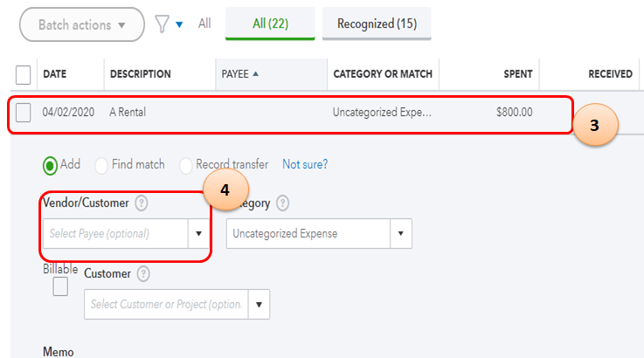644x358 pixels.
Task: Check the A Rental transaction checkbox
Action: coord(24,113)
